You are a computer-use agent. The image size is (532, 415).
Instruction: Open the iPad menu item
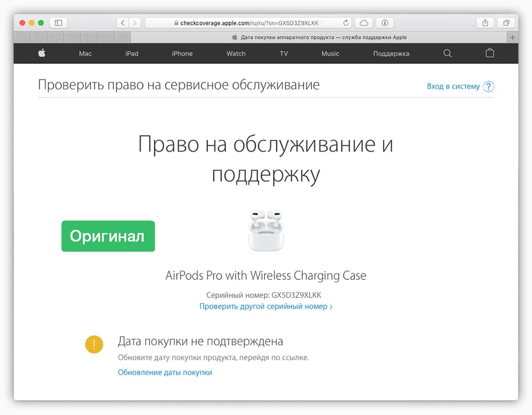(x=131, y=54)
